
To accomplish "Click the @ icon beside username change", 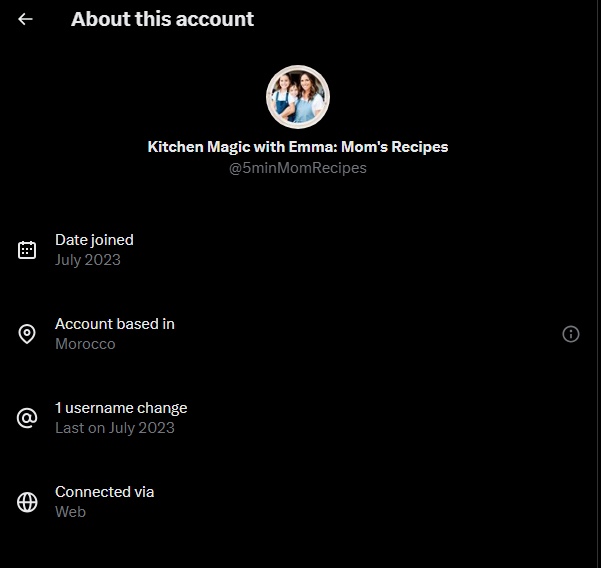I will click(27, 418).
